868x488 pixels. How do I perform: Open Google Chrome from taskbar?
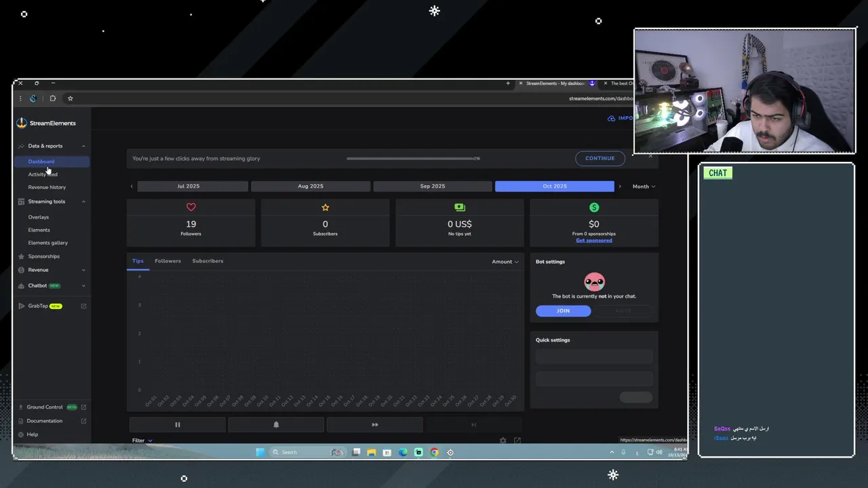tap(434, 452)
